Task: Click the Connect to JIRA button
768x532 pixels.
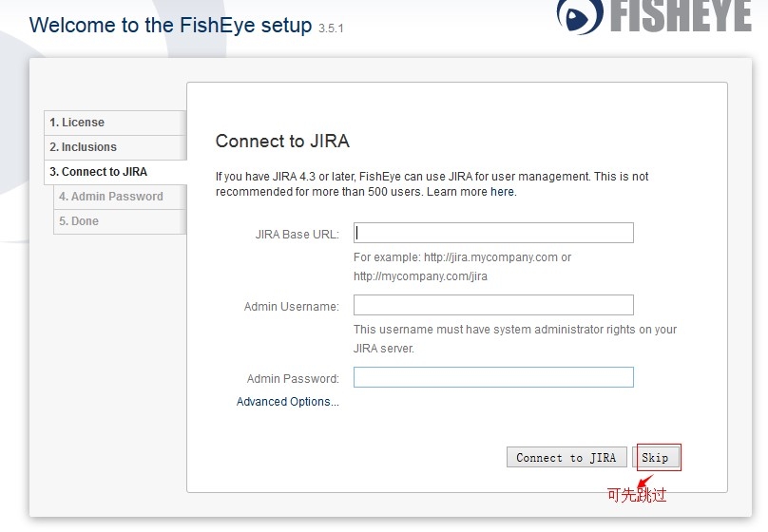Action: pyautogui.click(x=566, y=458)
